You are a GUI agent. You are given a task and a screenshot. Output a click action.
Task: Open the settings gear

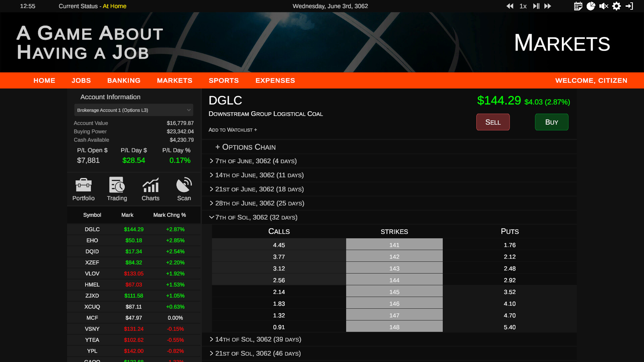point(616,6)
